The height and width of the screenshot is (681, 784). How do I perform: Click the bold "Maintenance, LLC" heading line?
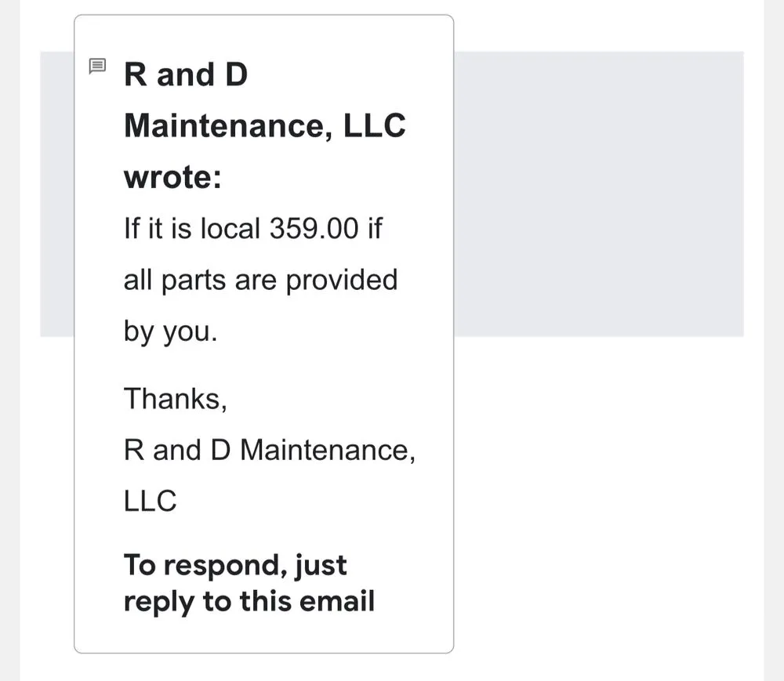coord(264,126)
